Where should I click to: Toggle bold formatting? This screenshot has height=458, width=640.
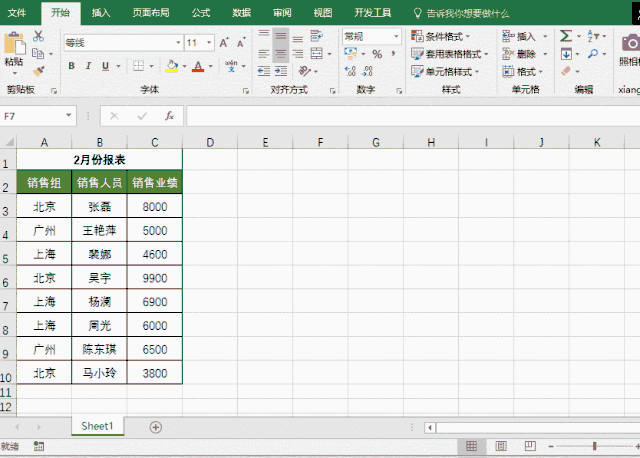[72, 66]
